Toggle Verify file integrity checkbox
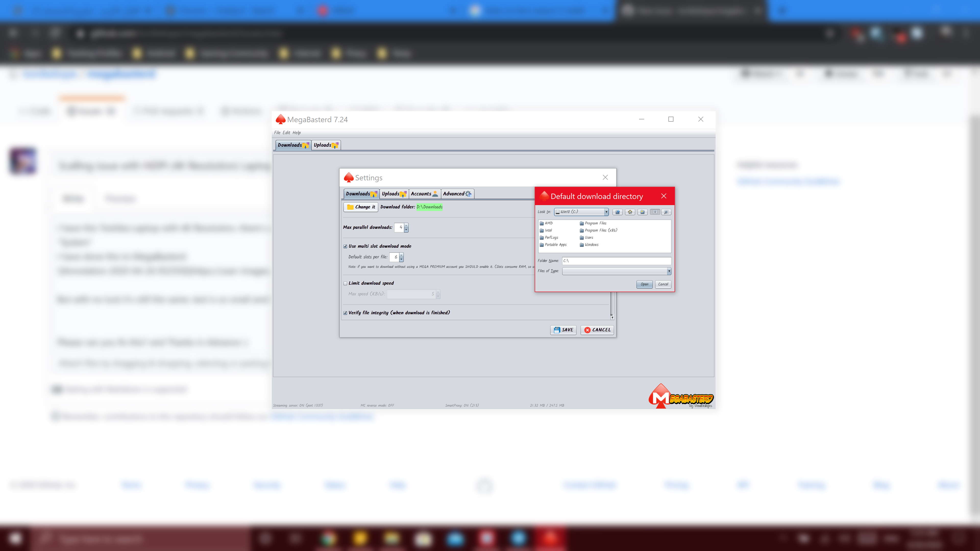980x551 pixels. 346,313
